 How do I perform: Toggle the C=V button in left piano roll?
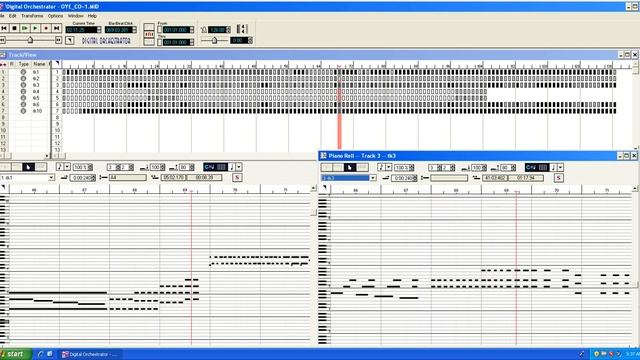(x=209, y=167)
